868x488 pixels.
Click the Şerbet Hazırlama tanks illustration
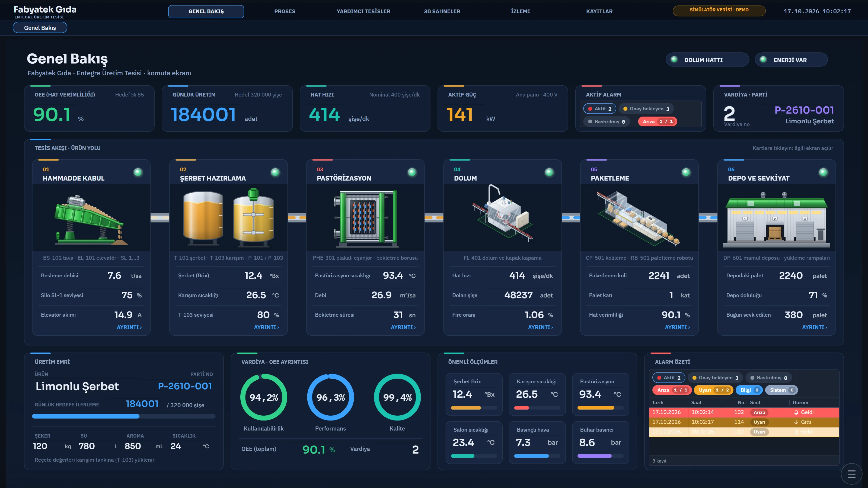click(x=228, y=217)
